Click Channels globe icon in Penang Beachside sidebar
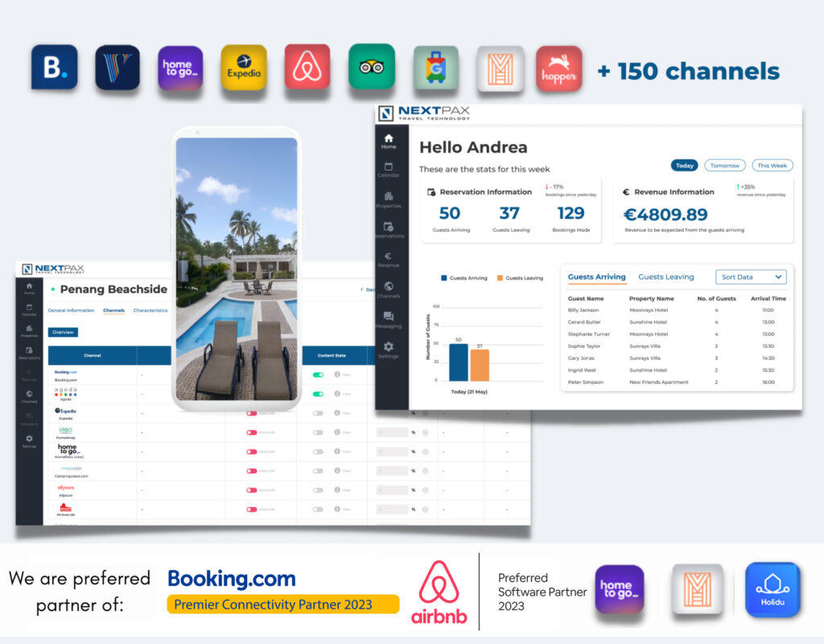 pos(30,394)
